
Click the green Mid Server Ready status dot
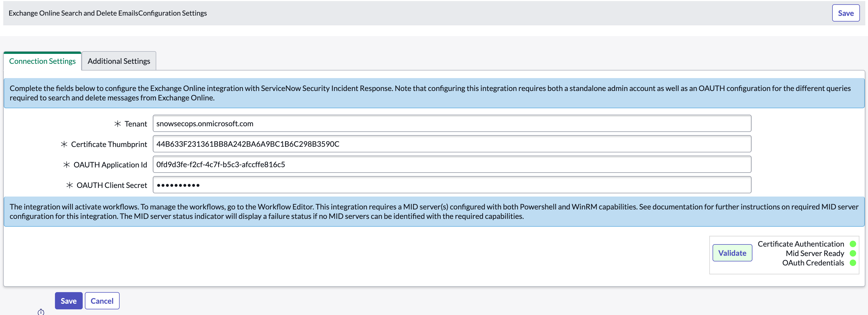(853, 253)
